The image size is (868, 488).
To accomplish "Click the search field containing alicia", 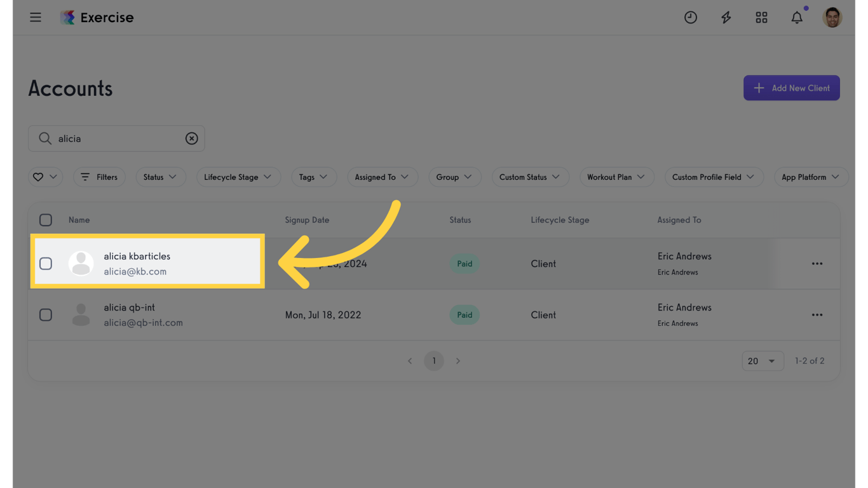I will point(116,139).
